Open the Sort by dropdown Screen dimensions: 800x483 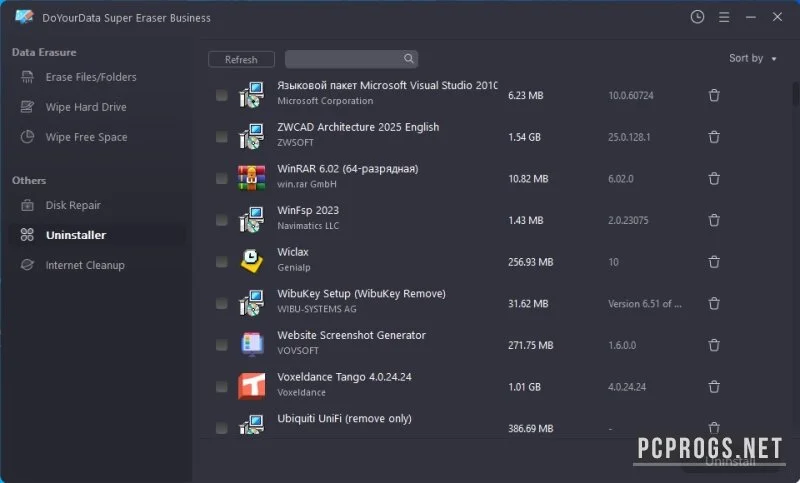(753, 58)
